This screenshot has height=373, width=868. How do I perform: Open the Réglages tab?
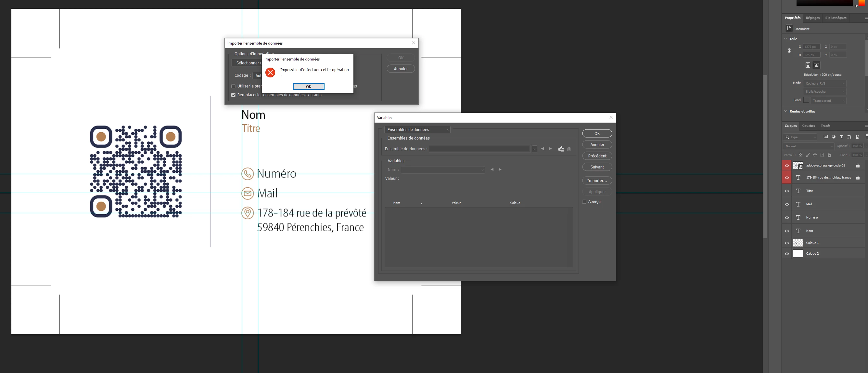pos(812,18)
